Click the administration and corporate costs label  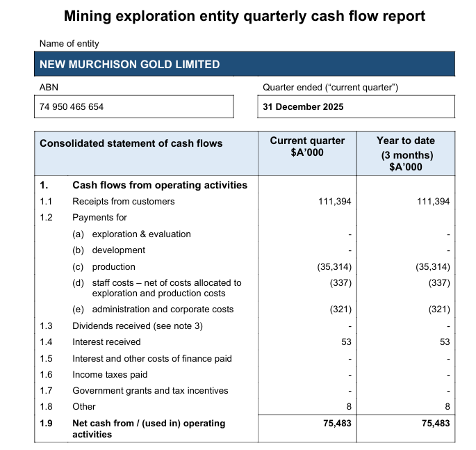point(153,310)
